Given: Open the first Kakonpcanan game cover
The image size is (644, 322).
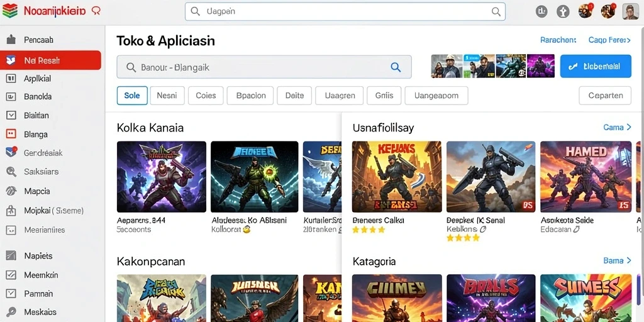Looking at the screenshot, I should pyautogui.click(x=162, y=298).
